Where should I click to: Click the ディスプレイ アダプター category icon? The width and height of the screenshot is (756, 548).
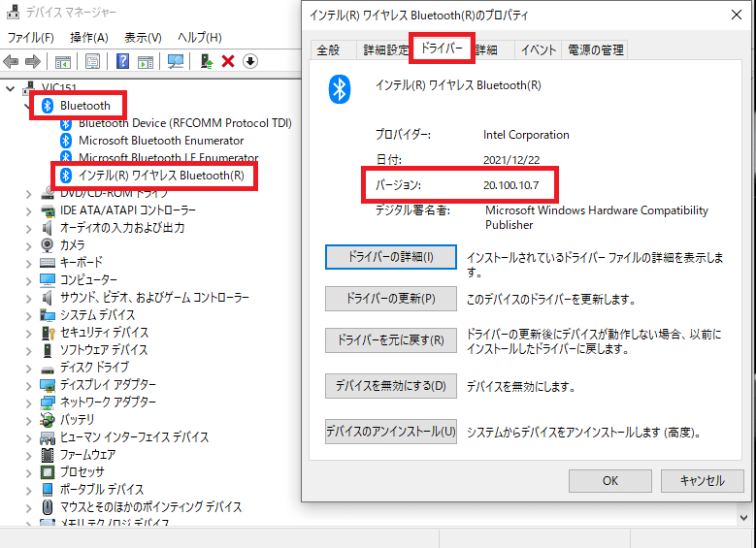48,385
